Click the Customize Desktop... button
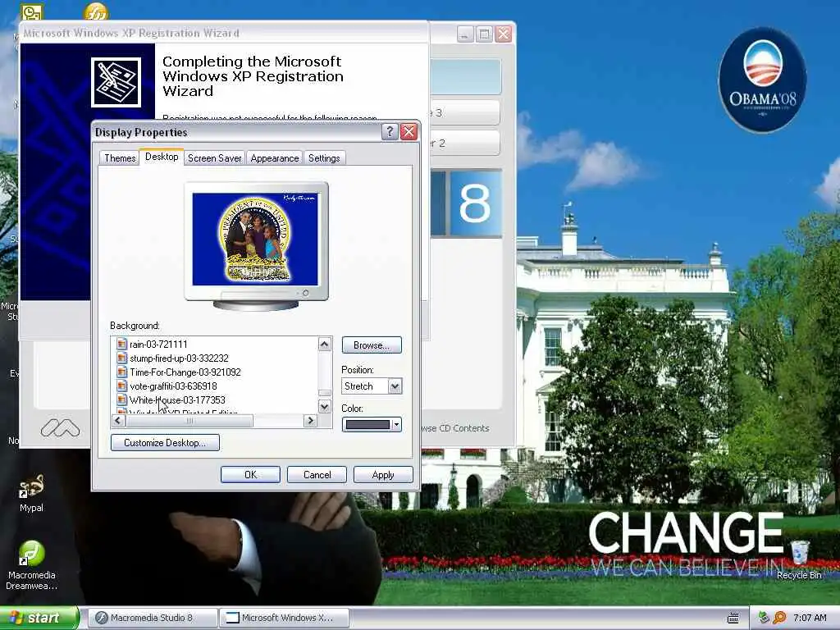This screenshot has height=630, width=840. [x=165, y=442]
